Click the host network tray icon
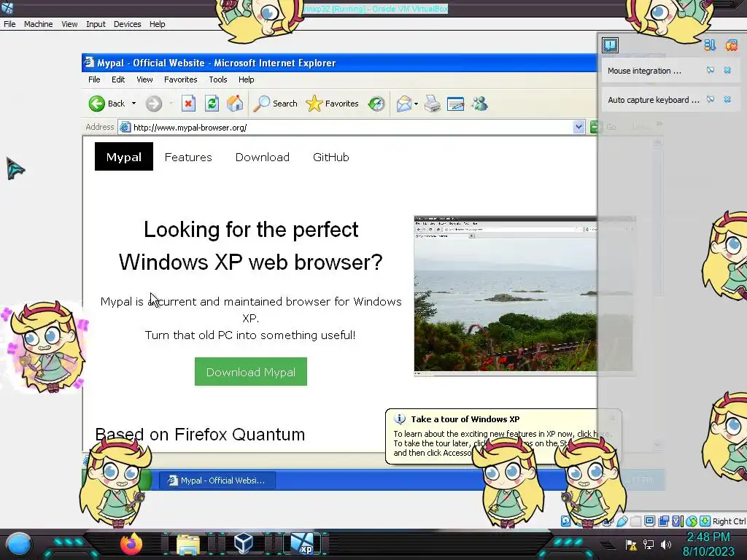This screenshot has height=560, width=747. (x=649, y=544)
